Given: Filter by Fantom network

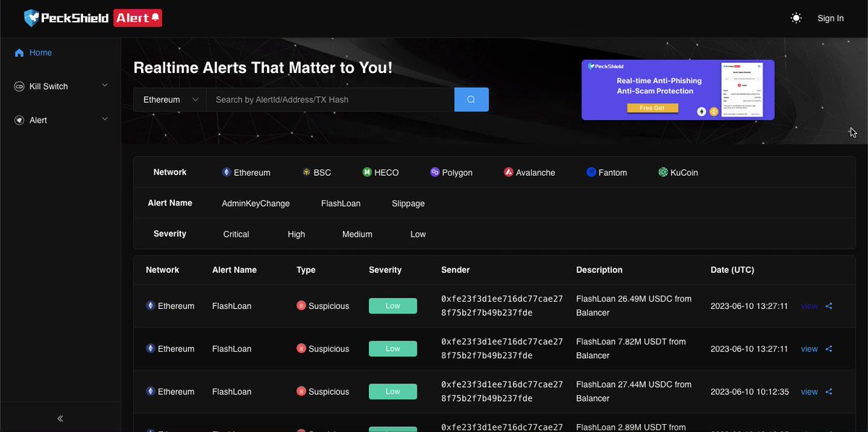Looking at the screenshot, I should coord(607,173).
